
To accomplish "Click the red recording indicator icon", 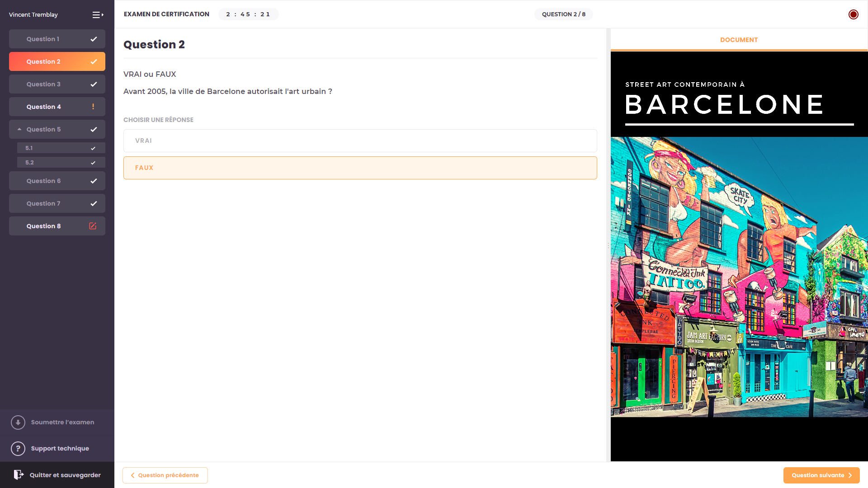I will (853, 14).
